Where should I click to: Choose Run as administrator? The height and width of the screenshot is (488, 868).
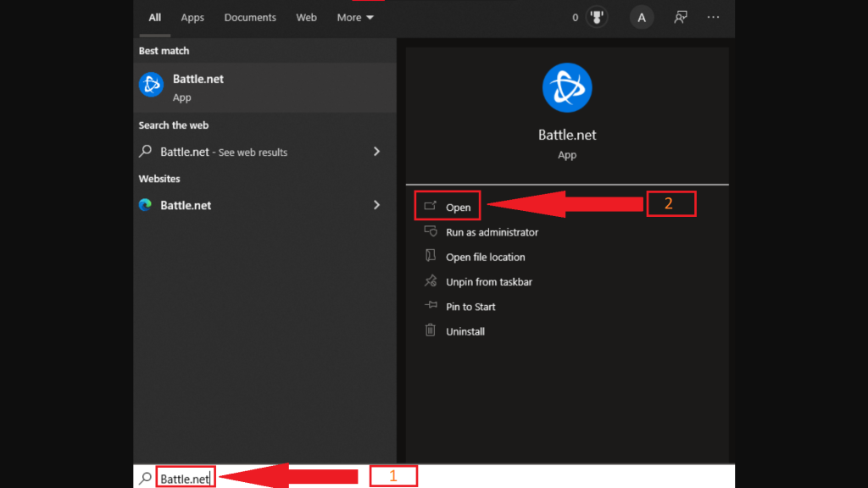[x=492, y=232]
